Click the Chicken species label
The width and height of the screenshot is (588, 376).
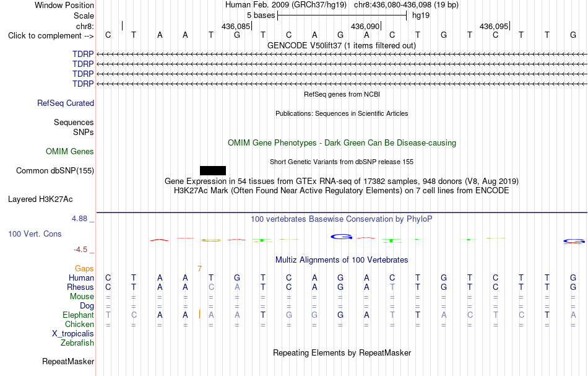tap(79, 324)
